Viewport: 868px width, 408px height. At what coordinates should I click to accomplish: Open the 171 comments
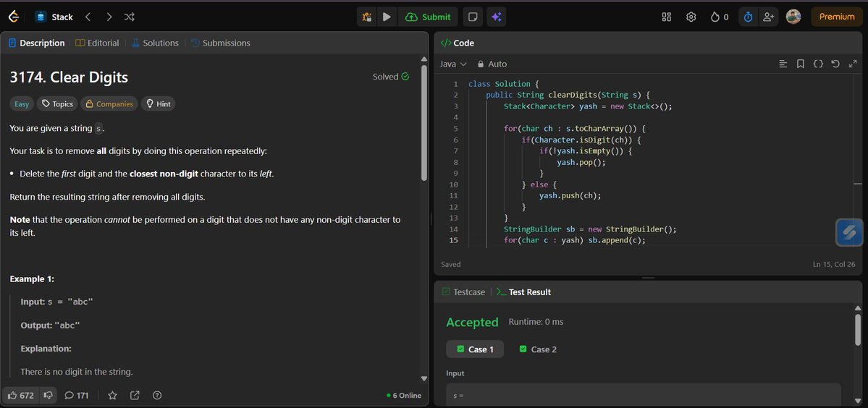77,395
